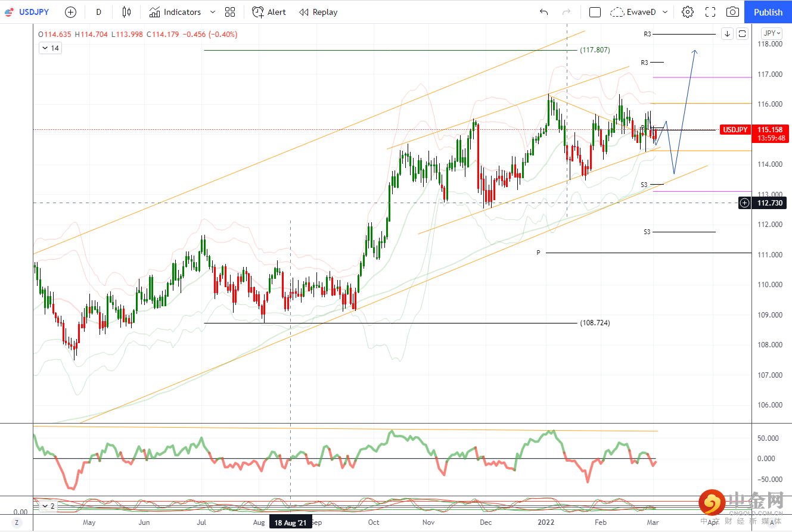This screenshot has width=792, height=532.
Task: Click the low price value L113.998
Action: click(x=128, y=35)
